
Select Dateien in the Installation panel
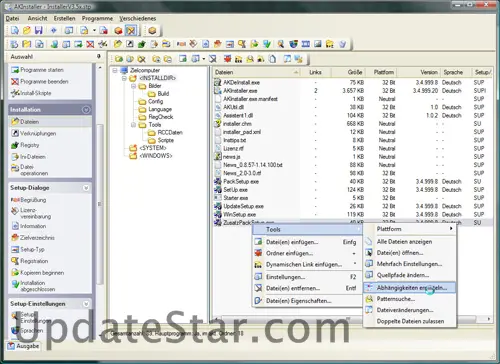tap(50, 122)
